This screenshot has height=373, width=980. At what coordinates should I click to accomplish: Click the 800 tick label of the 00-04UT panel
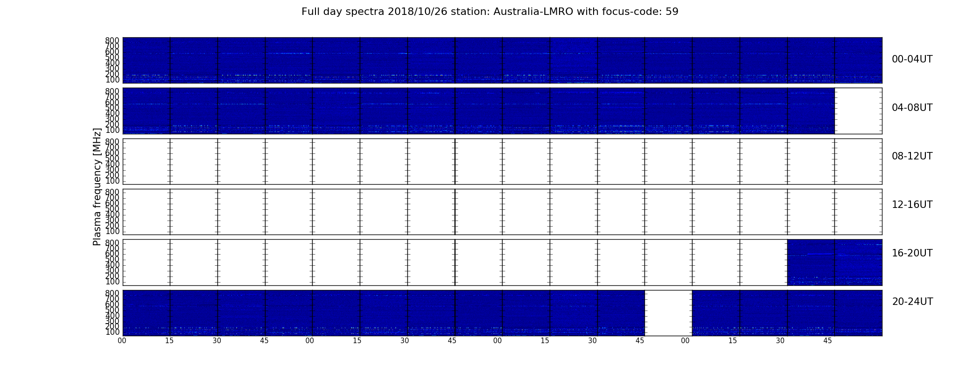[112, 41]
